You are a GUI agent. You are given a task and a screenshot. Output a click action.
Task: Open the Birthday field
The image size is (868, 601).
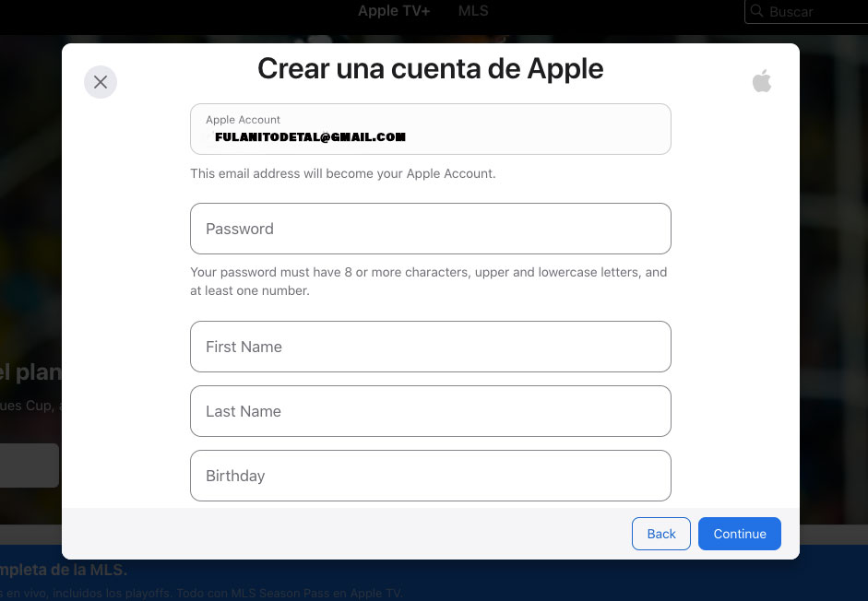pyautogui.click(x=431, y=476)
